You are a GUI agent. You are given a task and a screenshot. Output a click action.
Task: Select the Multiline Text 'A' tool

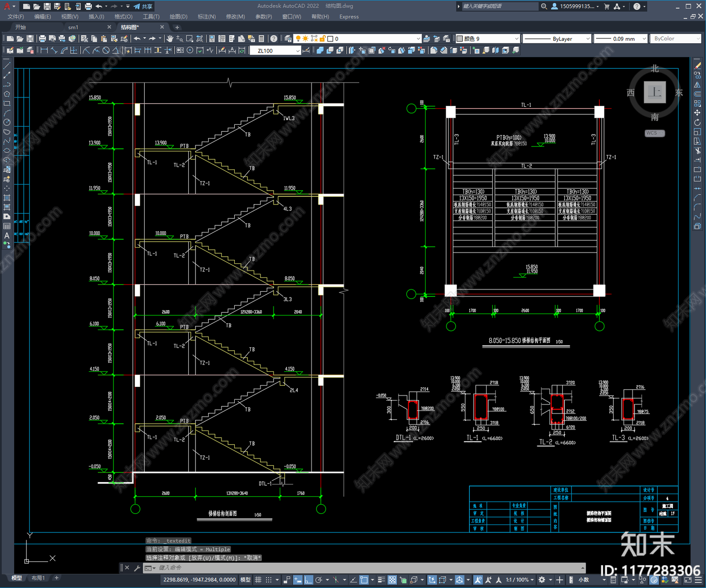7,236
